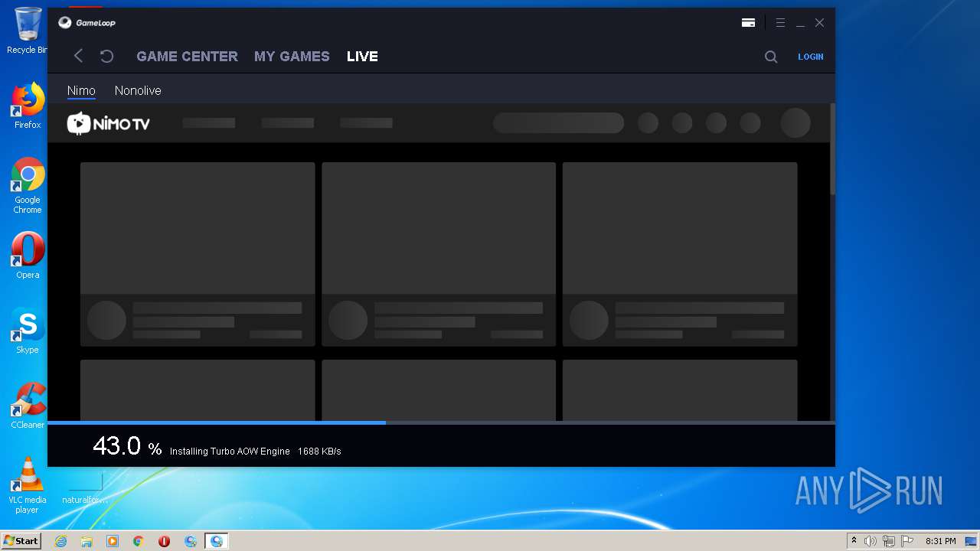The width and height of the screenshot is (980, 551).
Task: Open Opera desktop shortcut
Action: pos(28,256)
